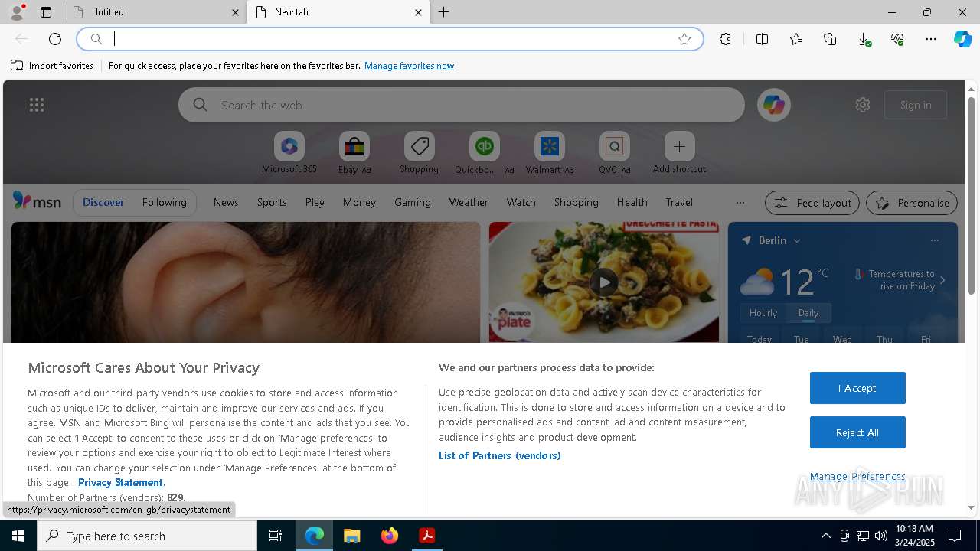The height and width of the screenshot is (551, 980).
Task: Open the Privacy Statement link
Action: tap(120, 482)
